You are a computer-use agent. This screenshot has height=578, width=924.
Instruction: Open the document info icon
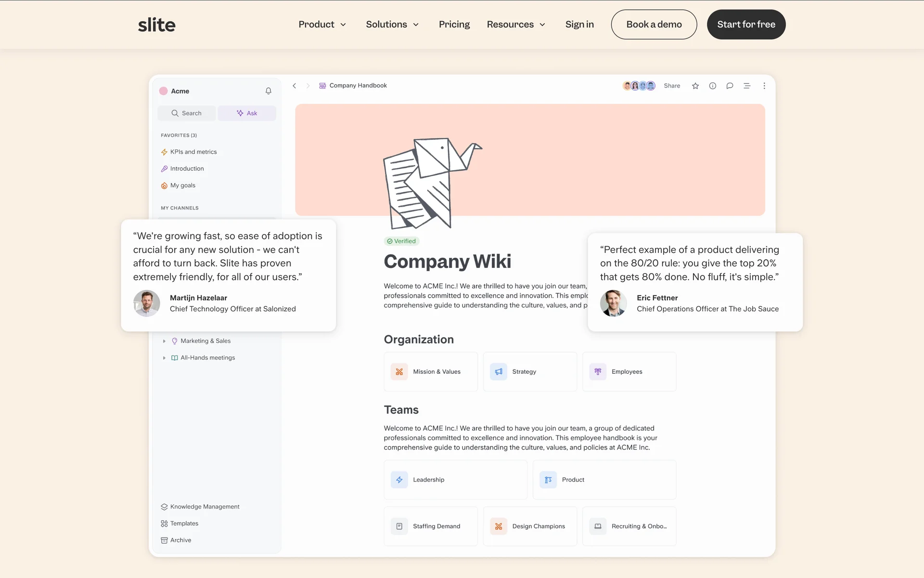coord(713,86)
